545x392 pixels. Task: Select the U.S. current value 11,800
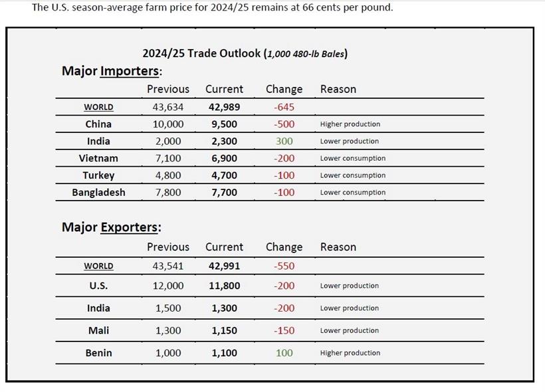click(x=223, y=286)
